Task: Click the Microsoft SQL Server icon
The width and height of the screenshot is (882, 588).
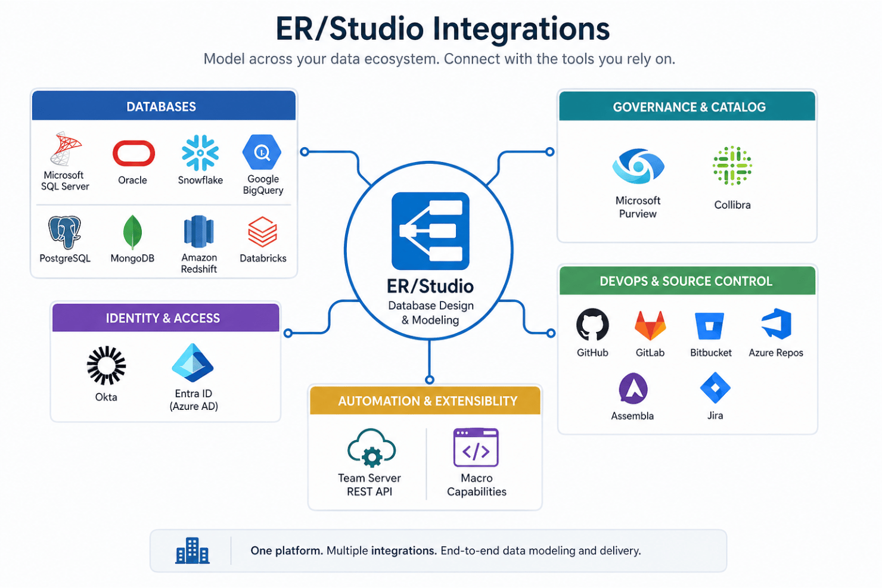Action: point(66,149)
